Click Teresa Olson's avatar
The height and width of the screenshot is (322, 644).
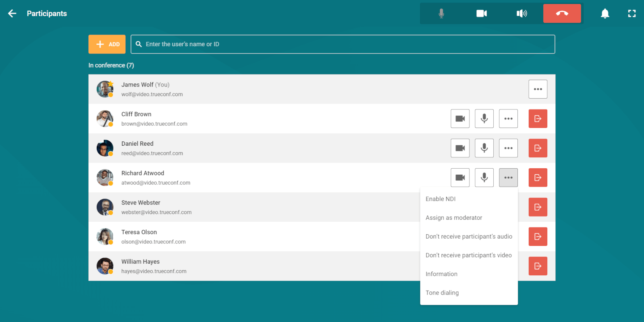tap(105, 237)
